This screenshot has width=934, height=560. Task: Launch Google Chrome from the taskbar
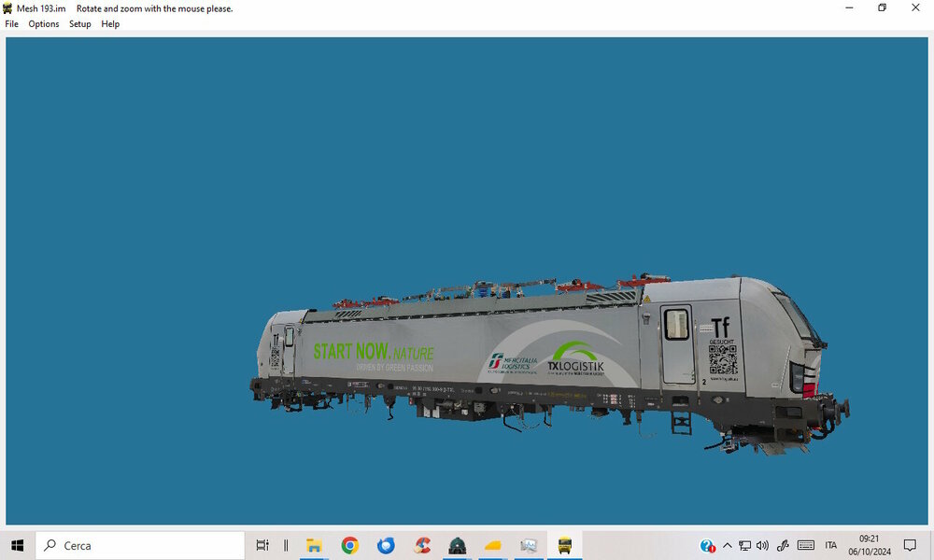point(349,545)
